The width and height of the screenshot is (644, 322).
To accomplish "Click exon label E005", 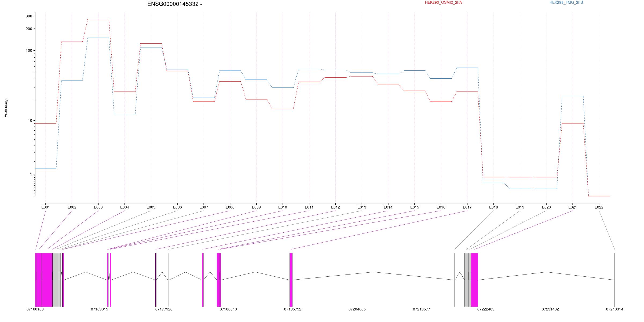I will pyautogui.click(x=151, y=207).
